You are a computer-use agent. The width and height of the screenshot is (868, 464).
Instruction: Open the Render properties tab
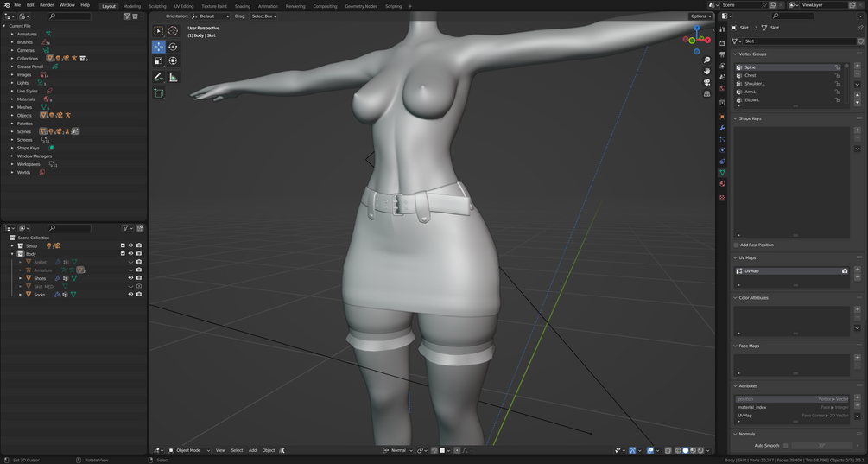tap(722, 43)
